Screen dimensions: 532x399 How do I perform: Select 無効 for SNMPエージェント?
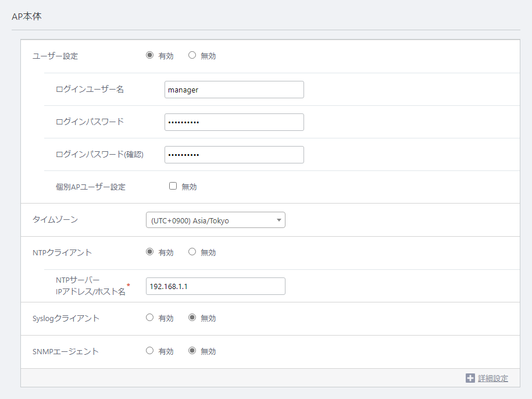click(192, 351)
